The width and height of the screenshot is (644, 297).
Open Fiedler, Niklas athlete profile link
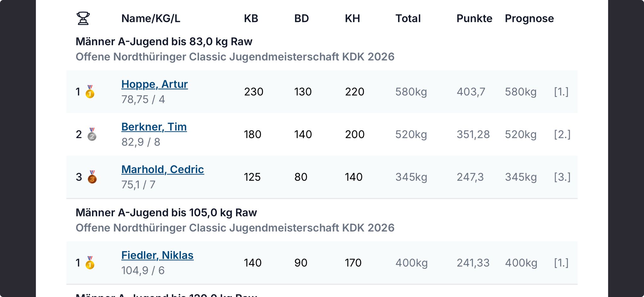point(157,255)
